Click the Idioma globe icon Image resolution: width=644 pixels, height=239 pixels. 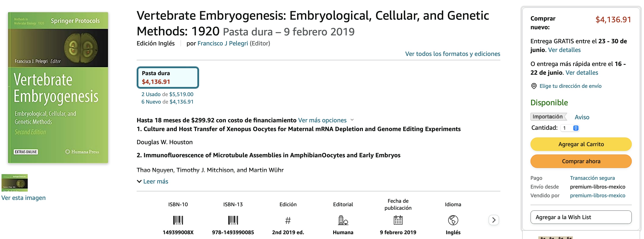click(453, 220)
